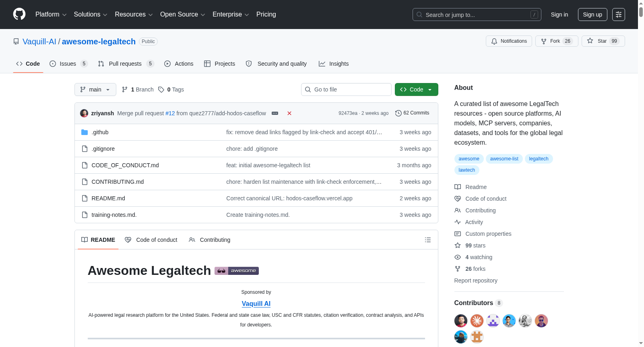Show Code of conduct tab in README panel
This screenshot has height=347, width=644.
[x=151, y=240]
